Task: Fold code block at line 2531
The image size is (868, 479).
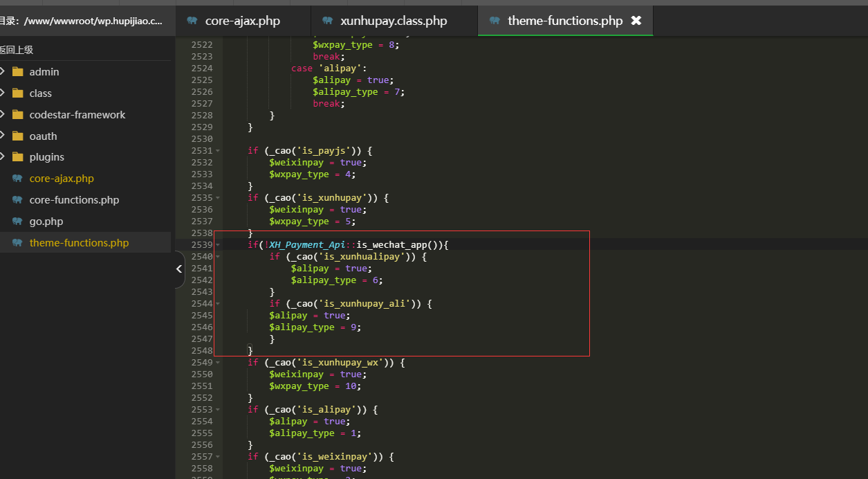Action: [x=218, y=151]
